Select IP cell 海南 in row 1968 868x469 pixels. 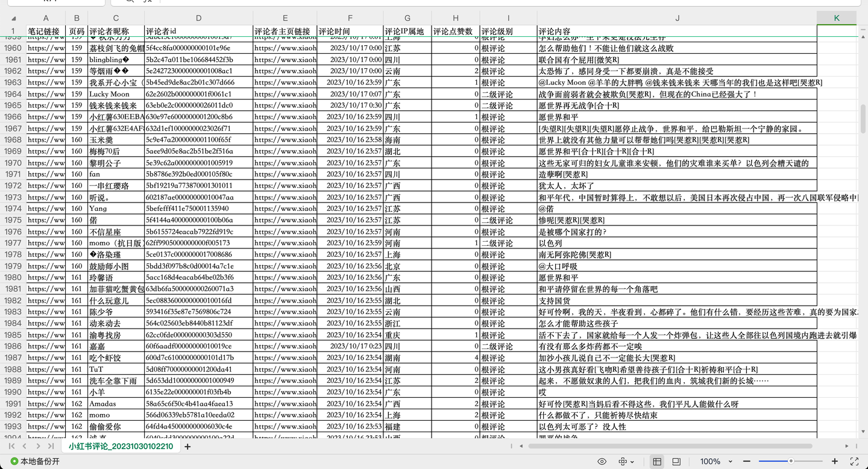point(407,140)
